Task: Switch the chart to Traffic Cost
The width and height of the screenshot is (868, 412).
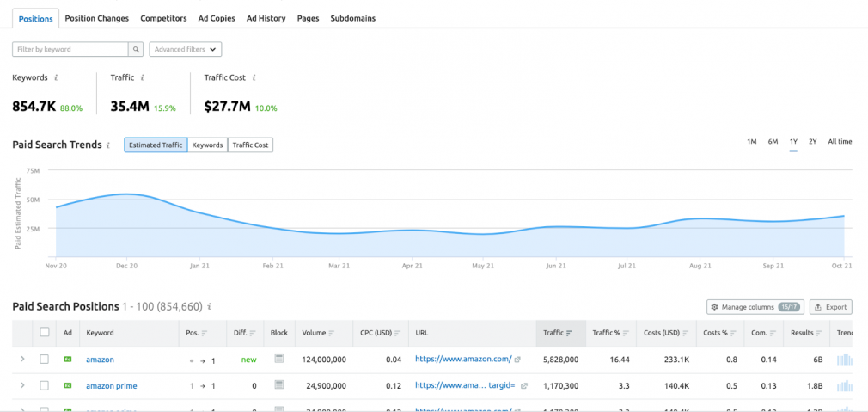Action: pyautogui.click(x=250, y=145)
